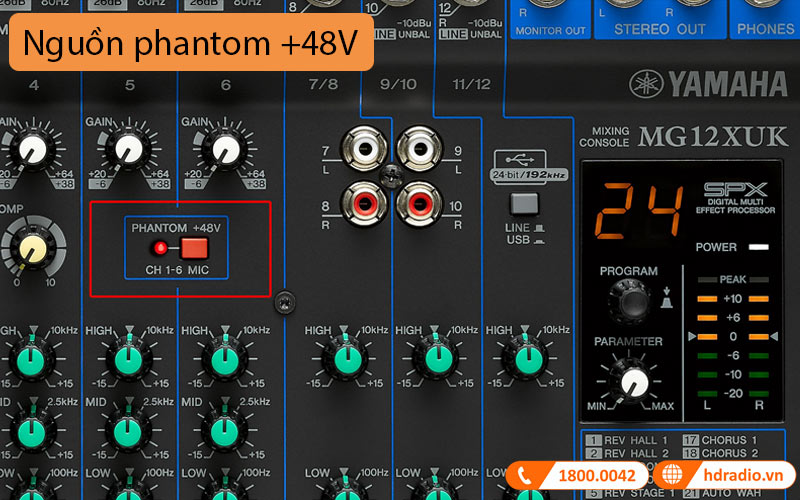Screen dimensions: 800x500
Task: Adjust the channel 5 GAIN knob
Action: click(129, 150)
